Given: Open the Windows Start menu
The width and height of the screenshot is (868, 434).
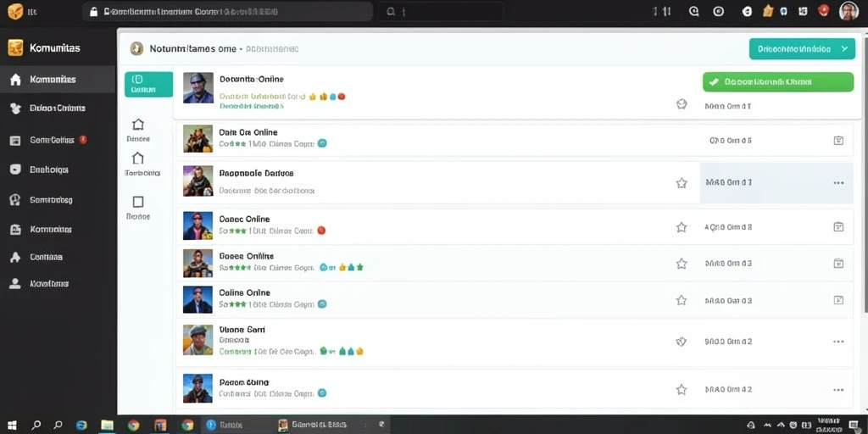Looking at the screenshot, I should (12, 426).
